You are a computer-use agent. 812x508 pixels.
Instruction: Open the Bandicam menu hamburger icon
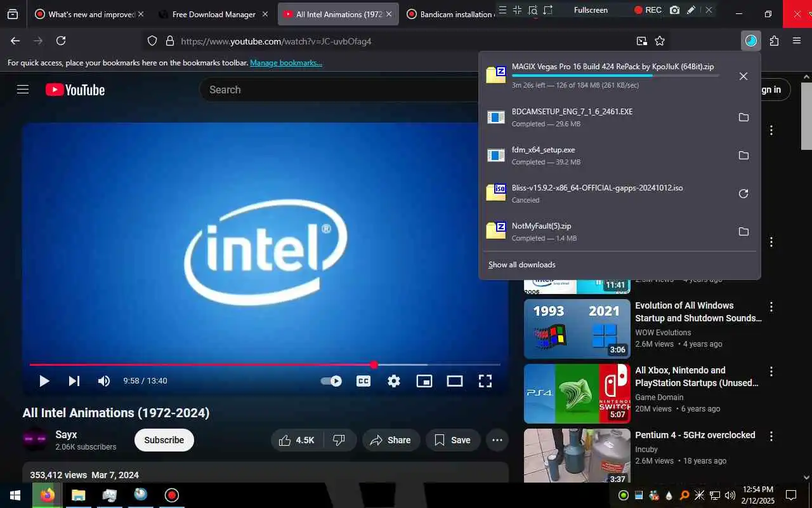point(502,10)
